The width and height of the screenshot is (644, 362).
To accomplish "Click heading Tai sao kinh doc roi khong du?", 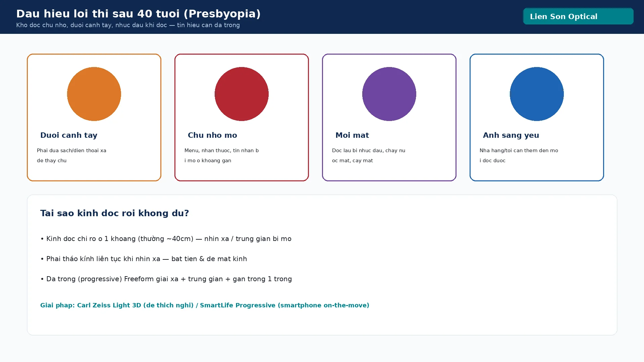I will click(x=114, y=213).
